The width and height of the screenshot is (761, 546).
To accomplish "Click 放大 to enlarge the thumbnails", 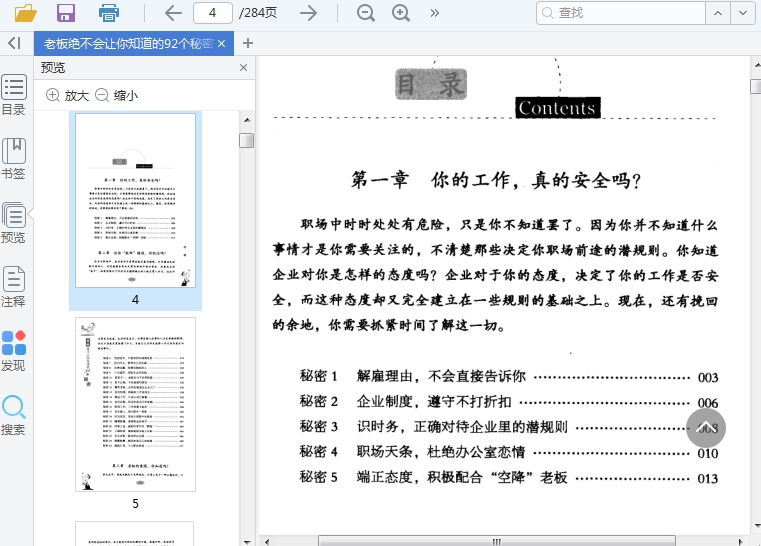I will [x=67, y=95].
